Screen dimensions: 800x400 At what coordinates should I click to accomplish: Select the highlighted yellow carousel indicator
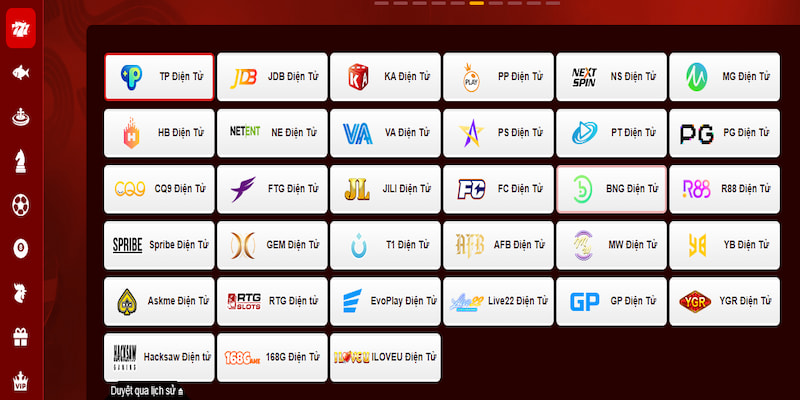477,3
